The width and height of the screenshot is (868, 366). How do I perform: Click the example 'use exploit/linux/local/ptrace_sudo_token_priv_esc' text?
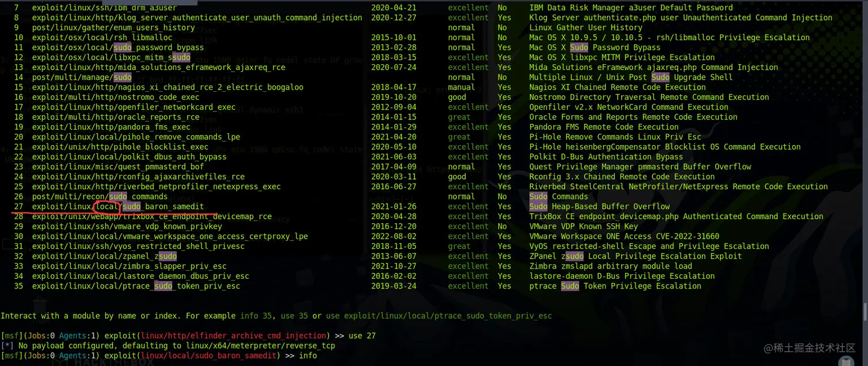pyautogui.click(x=439, y=316)
